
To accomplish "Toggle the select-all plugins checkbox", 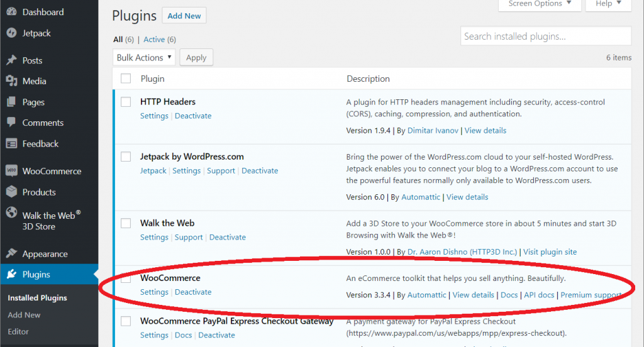I will pyautogui.click(x=126, y=79).
